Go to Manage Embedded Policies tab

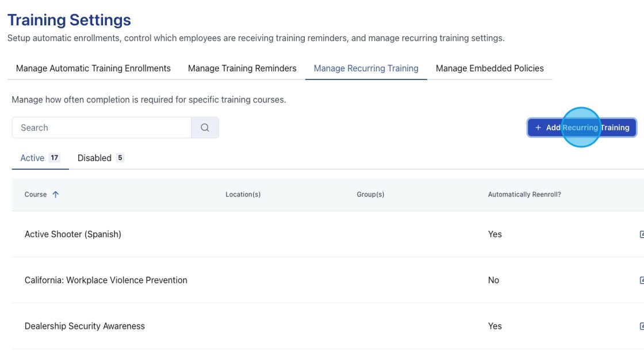[x=489, y=69]
